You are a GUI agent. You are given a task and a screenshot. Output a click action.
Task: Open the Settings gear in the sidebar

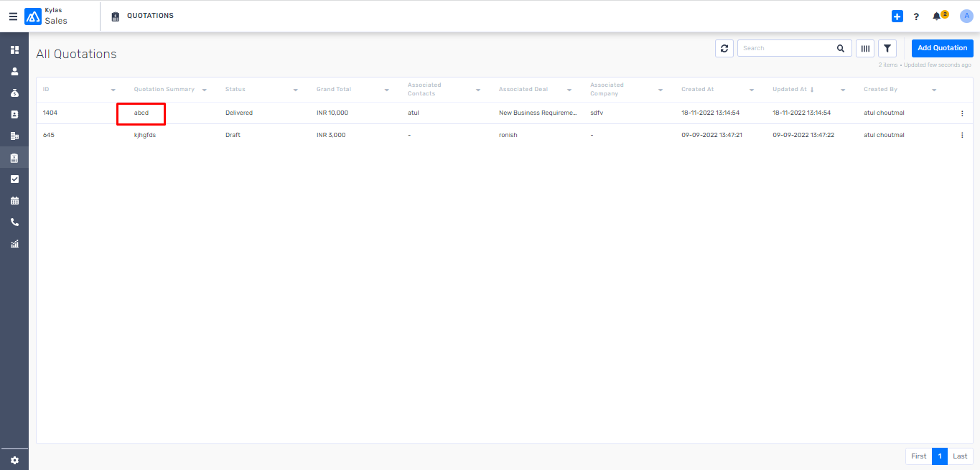tap(14, 461)
